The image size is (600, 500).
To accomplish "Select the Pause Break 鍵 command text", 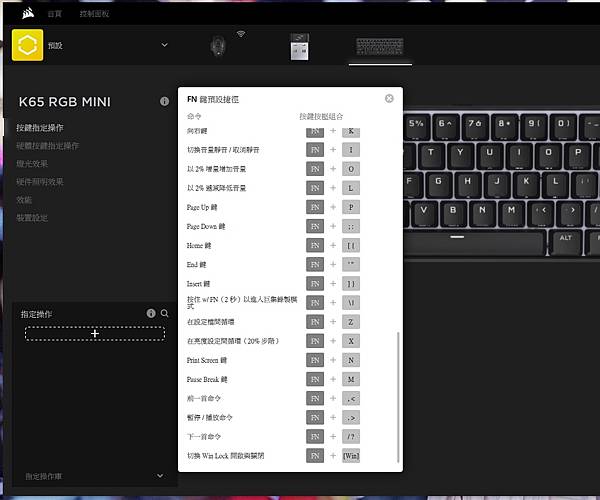I will click(207, 379).
